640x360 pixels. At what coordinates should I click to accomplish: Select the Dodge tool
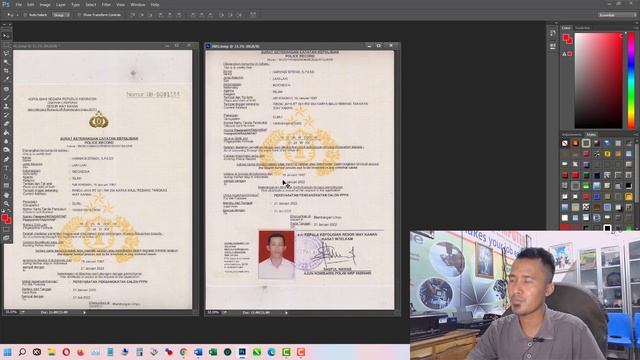pos(6,150)
